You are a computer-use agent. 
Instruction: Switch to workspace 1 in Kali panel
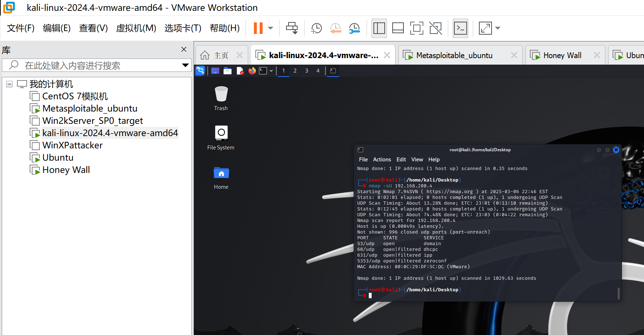click(x=284, y=71)
